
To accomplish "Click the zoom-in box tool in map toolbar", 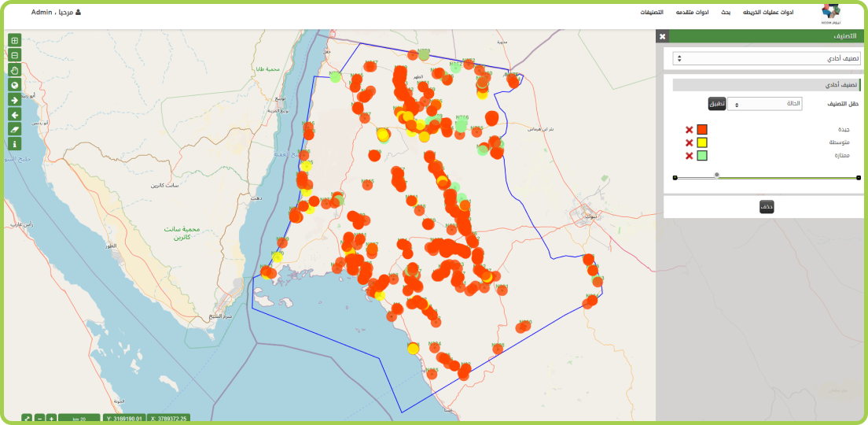I will [x=14, y=40].
